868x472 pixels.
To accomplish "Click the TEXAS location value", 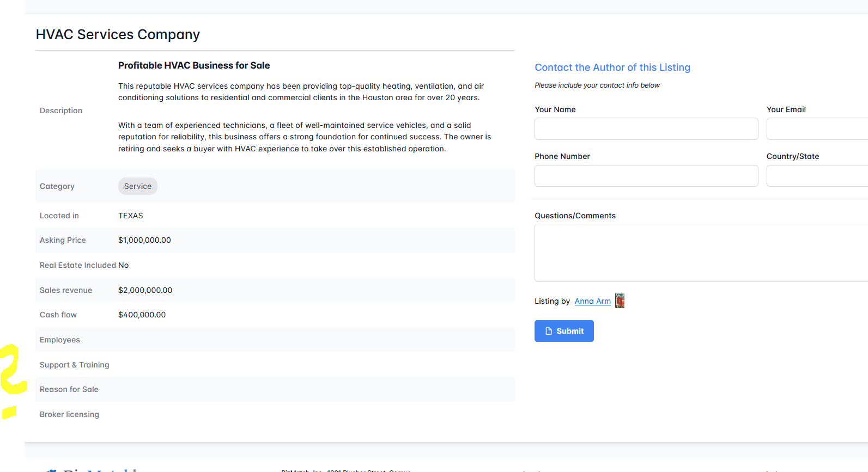I will coord(131,216).
